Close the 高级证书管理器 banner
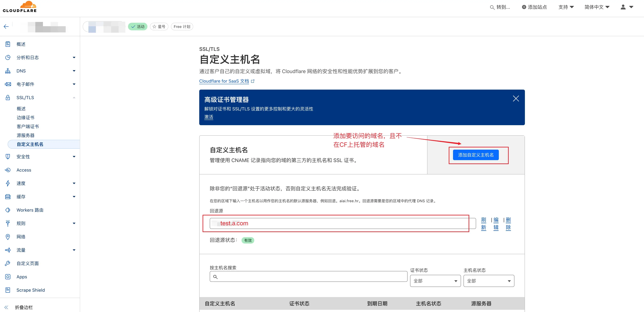 point(516,98)
